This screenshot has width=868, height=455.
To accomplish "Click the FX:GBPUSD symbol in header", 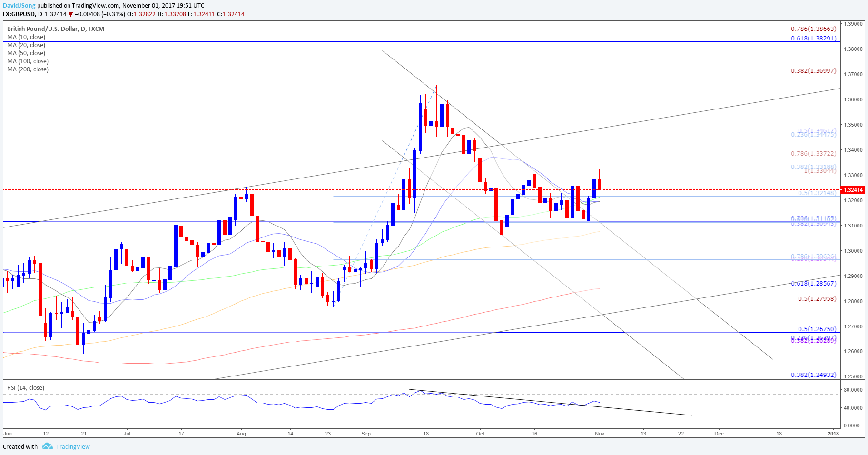I will tap(19, 14).
